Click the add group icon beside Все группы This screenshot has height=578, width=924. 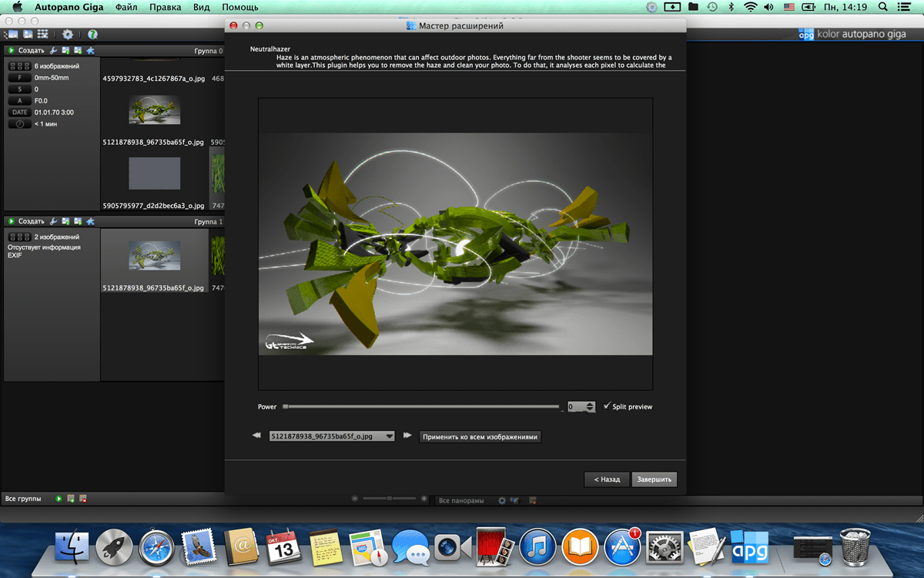71,499
